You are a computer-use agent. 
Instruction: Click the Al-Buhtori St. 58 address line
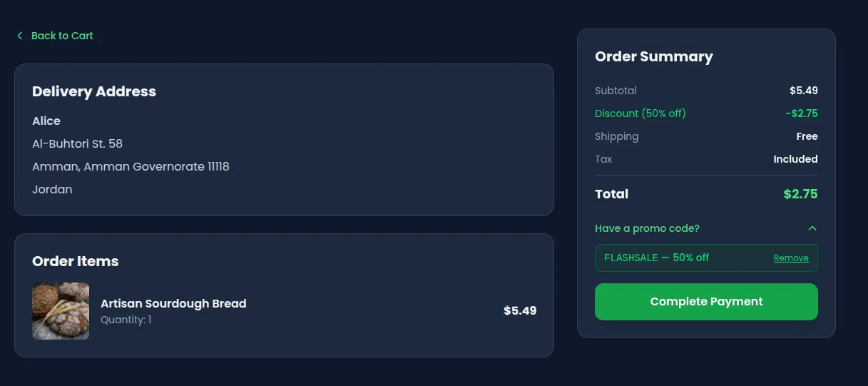coord(77,144)
